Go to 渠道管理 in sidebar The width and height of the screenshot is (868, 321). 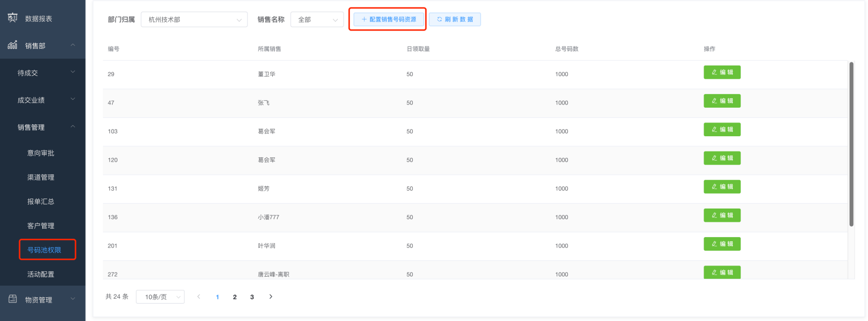pyautogui.click(x=41, y=177)
